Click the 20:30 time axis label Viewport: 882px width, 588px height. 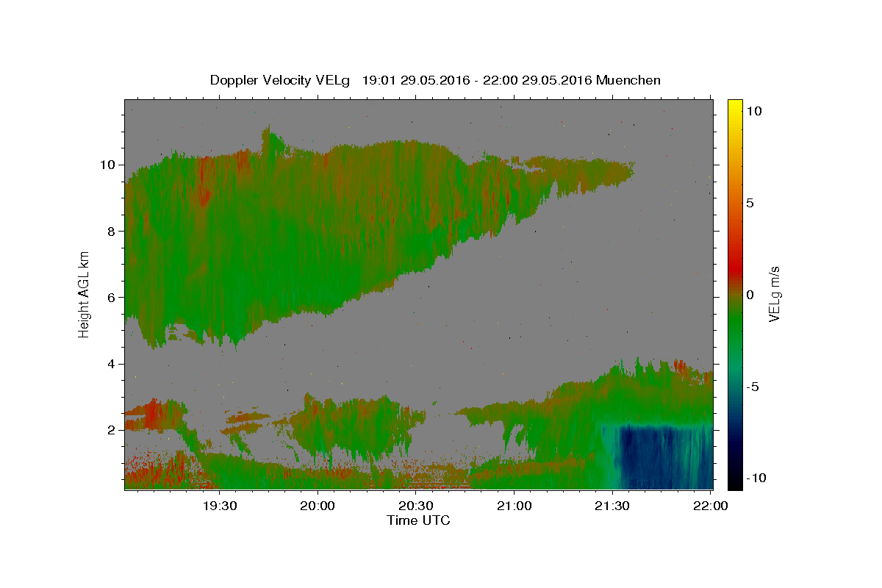tap(416, 506)
